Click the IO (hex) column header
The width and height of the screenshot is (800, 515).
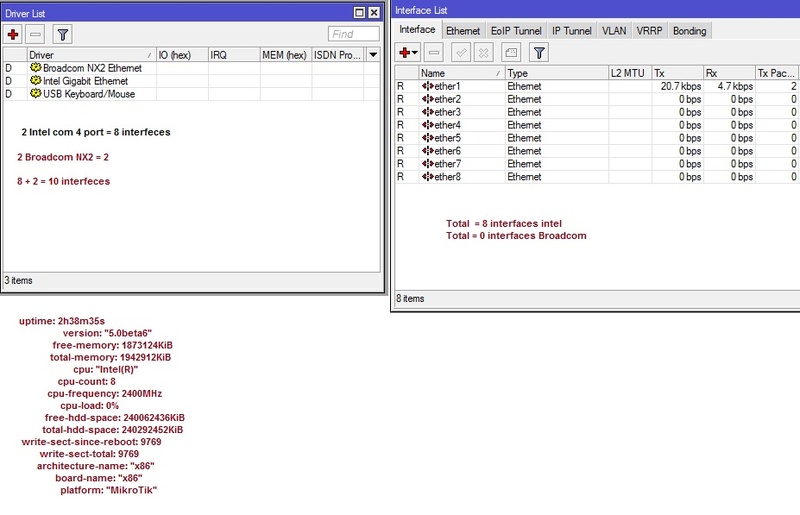182,55
